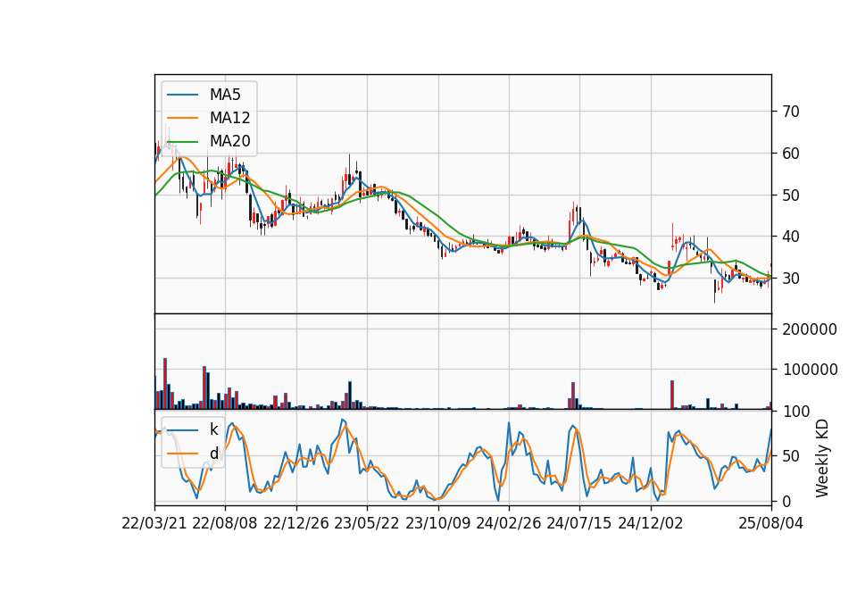Click the k legend label in KD panel
Viewport: 857px width, 616px height.
[x=213, y=429]
